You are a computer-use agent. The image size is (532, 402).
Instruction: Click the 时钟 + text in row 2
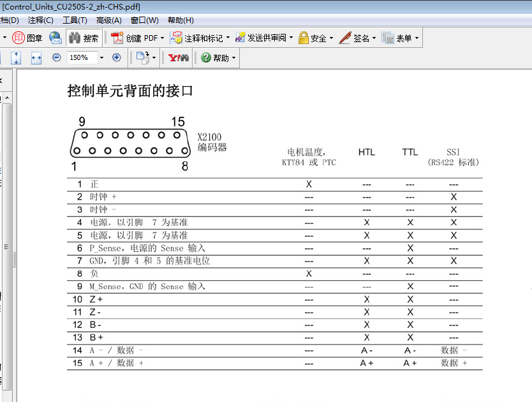(x=103, y=197)
